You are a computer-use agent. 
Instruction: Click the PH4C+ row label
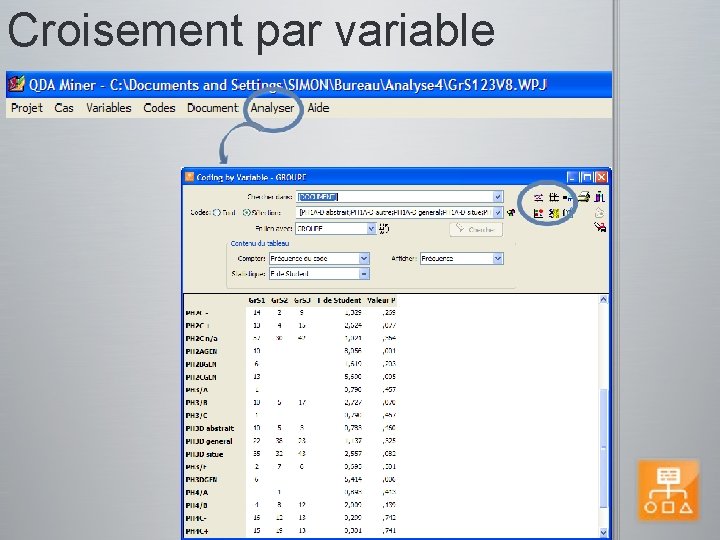click(x=197, y=531)
